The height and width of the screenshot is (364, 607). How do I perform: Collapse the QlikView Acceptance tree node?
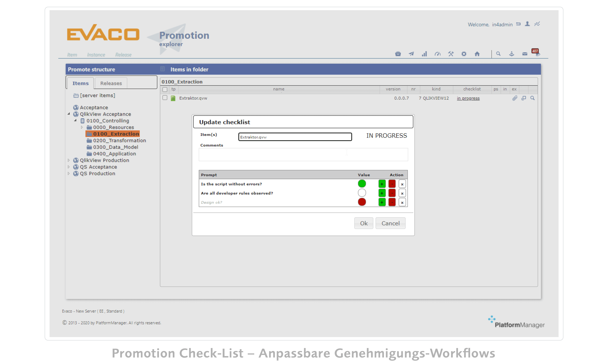[x=69, y=114]
